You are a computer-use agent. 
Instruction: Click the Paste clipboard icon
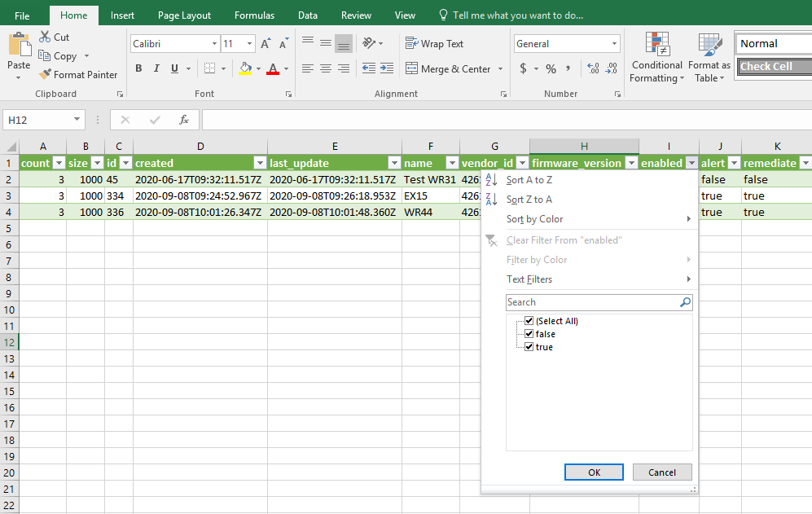tap(20, 45)
